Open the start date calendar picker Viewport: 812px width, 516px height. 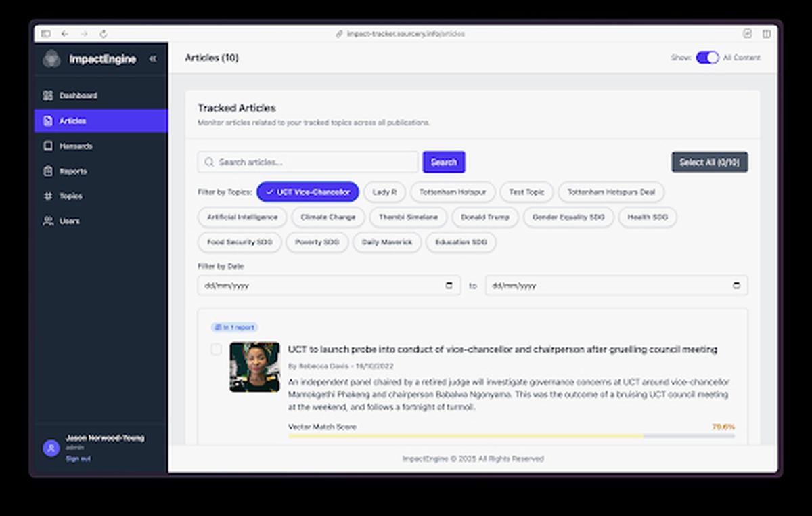point(449,286)
